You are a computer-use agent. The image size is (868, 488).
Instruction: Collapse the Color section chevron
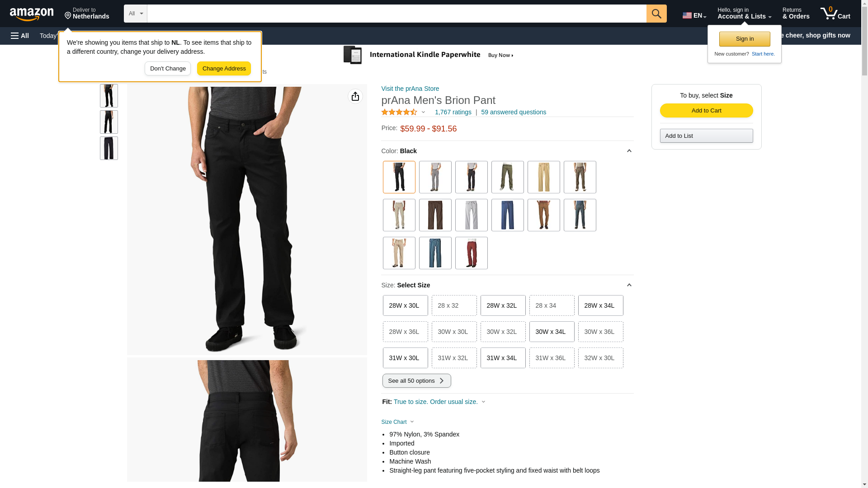tap(629, 151)
